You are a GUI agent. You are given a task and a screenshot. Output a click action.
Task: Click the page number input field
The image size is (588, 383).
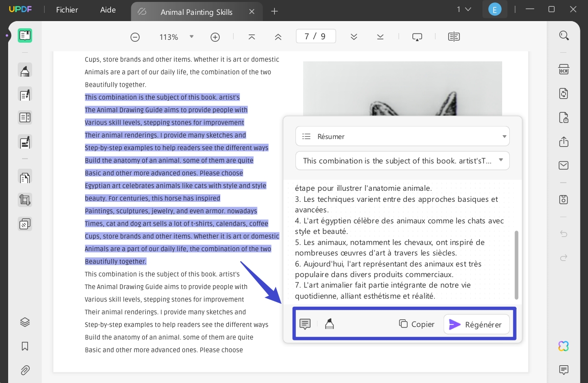coord(316,36)
